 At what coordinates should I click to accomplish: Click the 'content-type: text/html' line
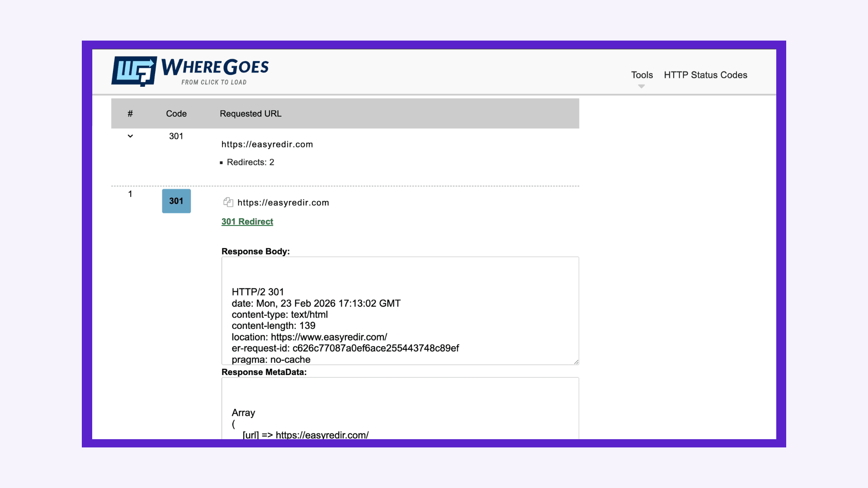pos(279,314)
